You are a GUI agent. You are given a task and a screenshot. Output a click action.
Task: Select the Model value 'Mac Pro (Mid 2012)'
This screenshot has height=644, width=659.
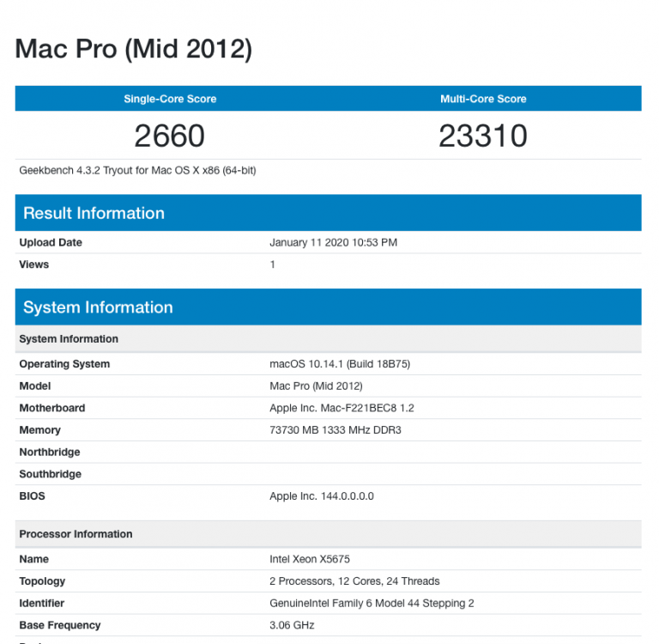point(316,386)
